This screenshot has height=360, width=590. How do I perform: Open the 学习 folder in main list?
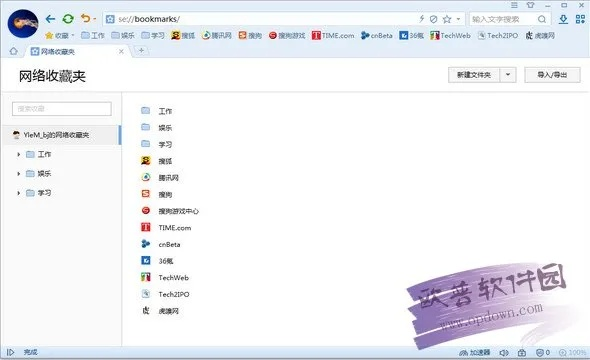point(157,144)
